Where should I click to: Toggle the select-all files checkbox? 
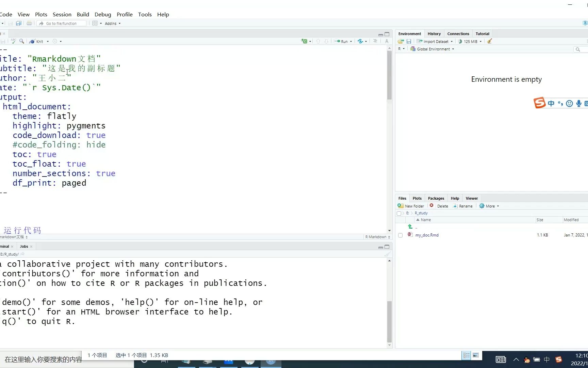coord(399,213)
